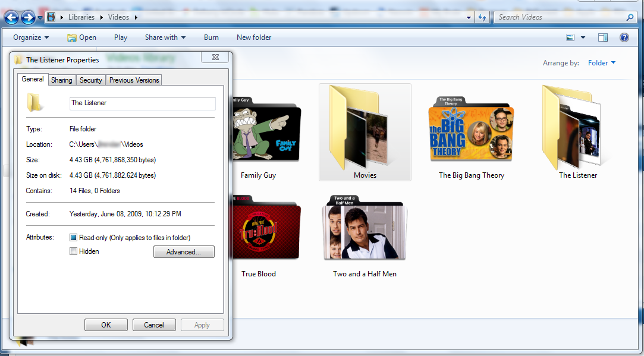Switch to the Sharing tab
The image size is (644, 356).
click(62, 80)
